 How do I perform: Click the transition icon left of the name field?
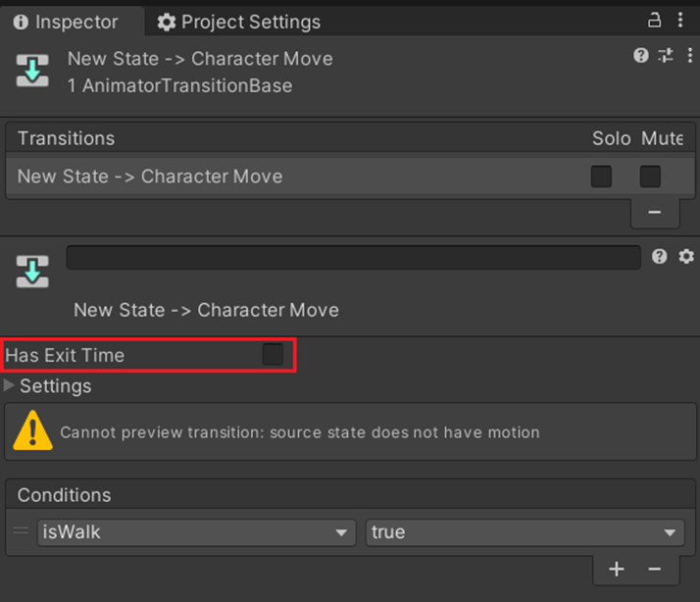tap(32, 271)
